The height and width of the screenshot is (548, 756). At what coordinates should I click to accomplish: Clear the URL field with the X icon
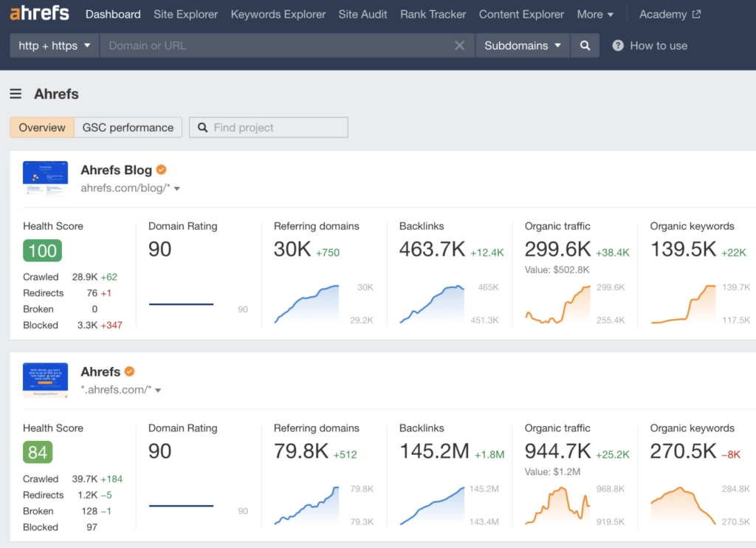pos(459,46)
